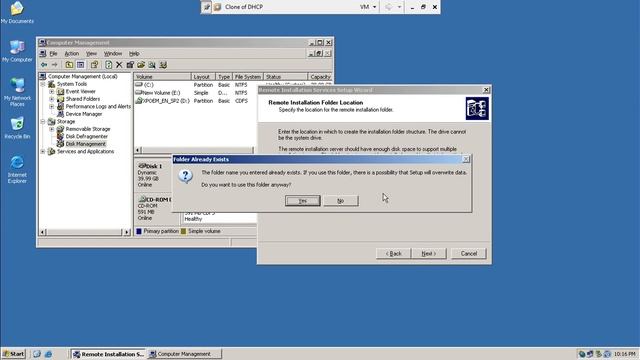Expand Services and Applications tree node

pos(43,151)
